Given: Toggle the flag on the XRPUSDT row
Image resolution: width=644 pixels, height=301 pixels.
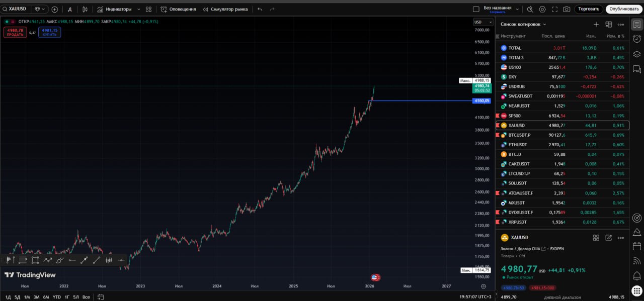Looking at the screenshot, I should click(x=498, y=222).
